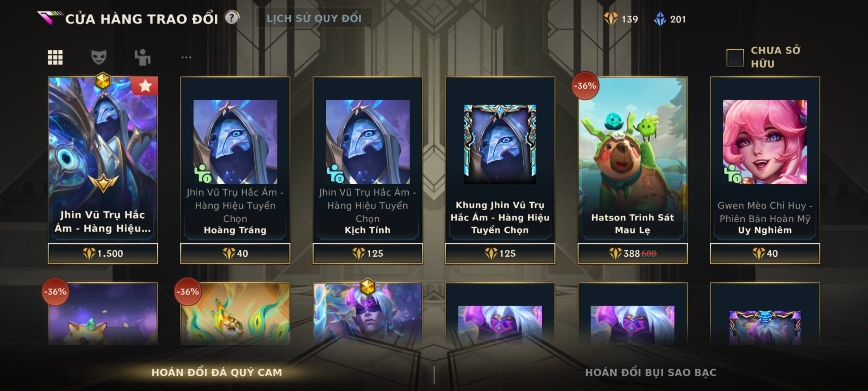Purchase Kịch Tính emote for 125
Image resolution: width=868 pixels, height=391 pixels.
point(367,253)
